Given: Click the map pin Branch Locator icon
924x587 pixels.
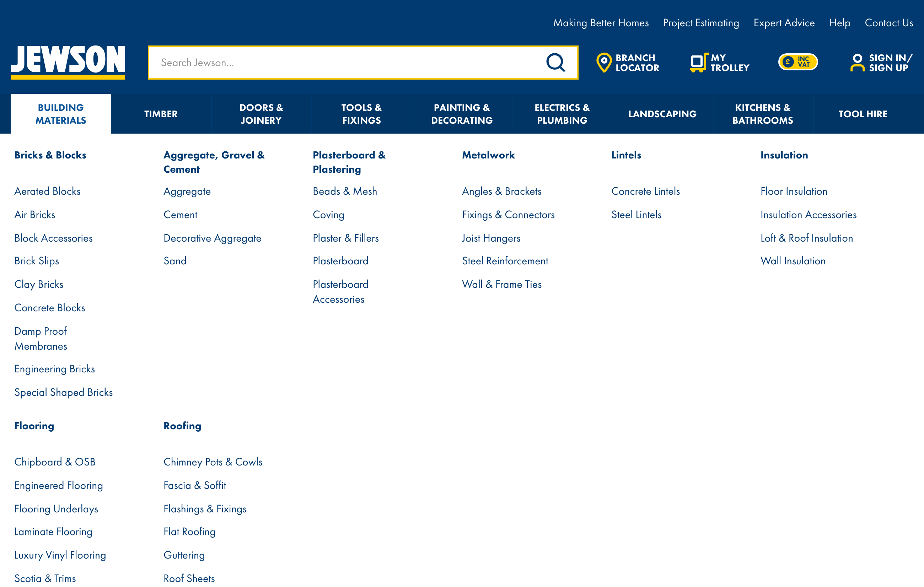Looking at the screenshot, I should (x=603, y=62).
